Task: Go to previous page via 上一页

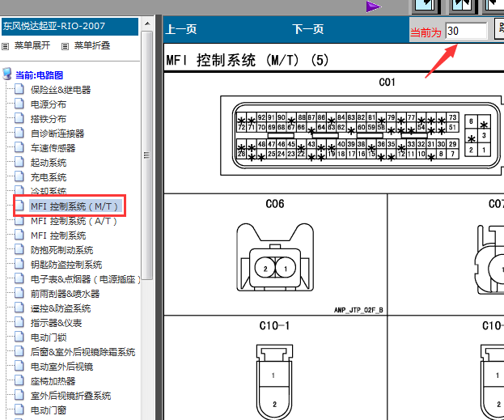Action: (x=181, y=29)
